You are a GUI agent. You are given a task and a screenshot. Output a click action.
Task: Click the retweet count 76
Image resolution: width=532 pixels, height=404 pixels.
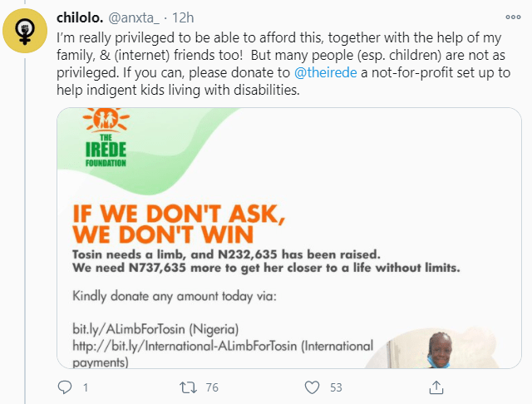coord(212,387)
